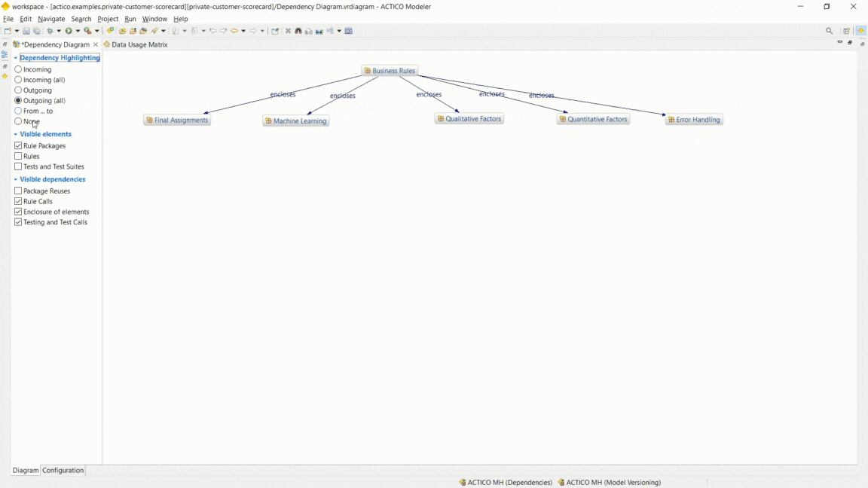Image resolution: width=868 pixels, height=488 pixels.
Task: Collapse the Dependency Highlighting section
Action: pyautogui.click(x=17, y=57)
